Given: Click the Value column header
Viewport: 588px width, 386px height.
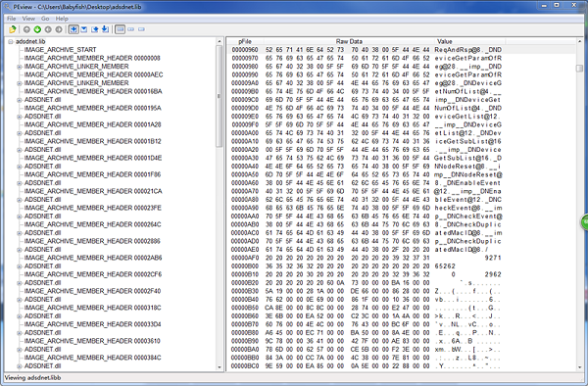Looking at the screenshot, I should [444, 41].
